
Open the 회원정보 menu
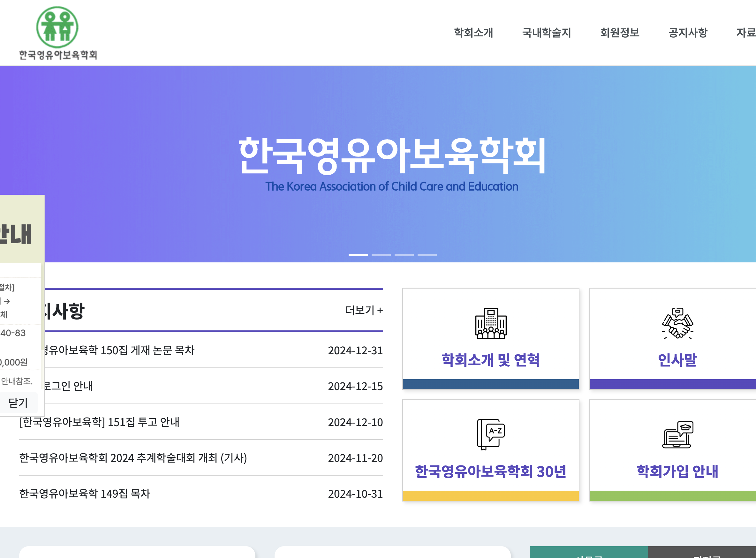[620, 33]
